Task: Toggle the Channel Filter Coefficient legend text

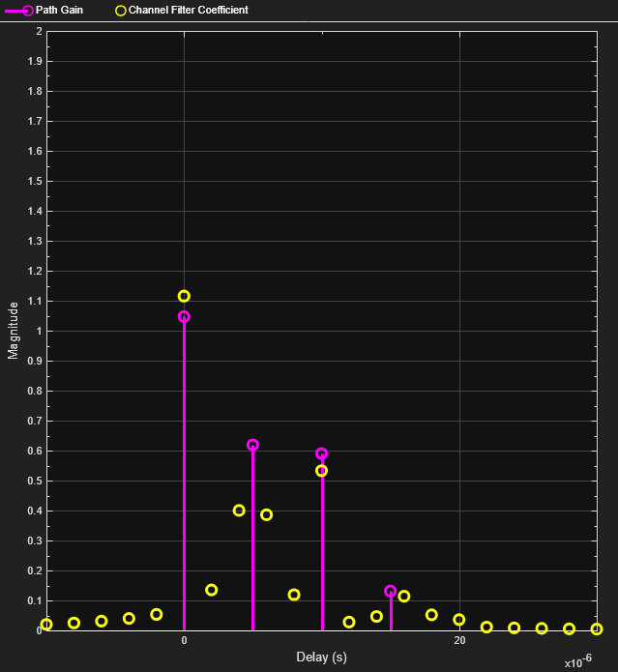Action: pyautogui.click(x=188, y=10)
